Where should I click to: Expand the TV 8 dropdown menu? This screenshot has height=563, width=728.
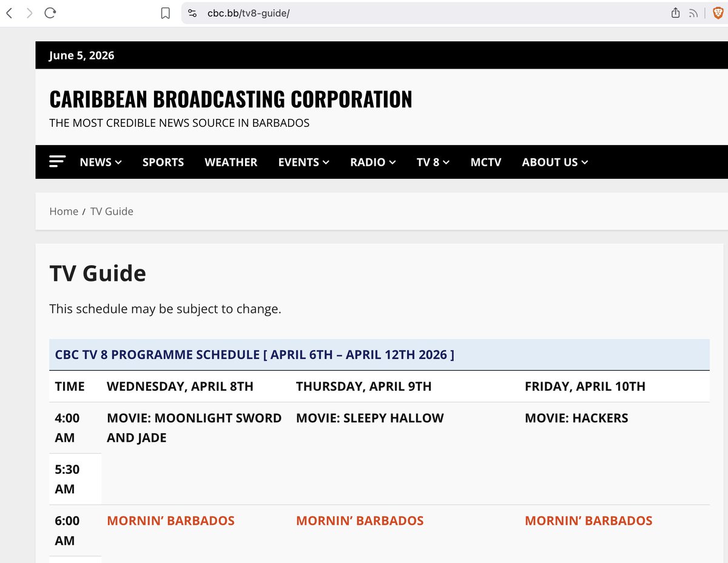coord(433,162)
